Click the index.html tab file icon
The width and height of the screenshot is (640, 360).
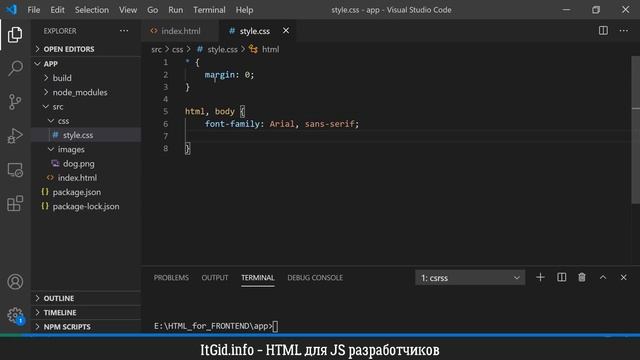pyautogui.click(x=153, y=31)
